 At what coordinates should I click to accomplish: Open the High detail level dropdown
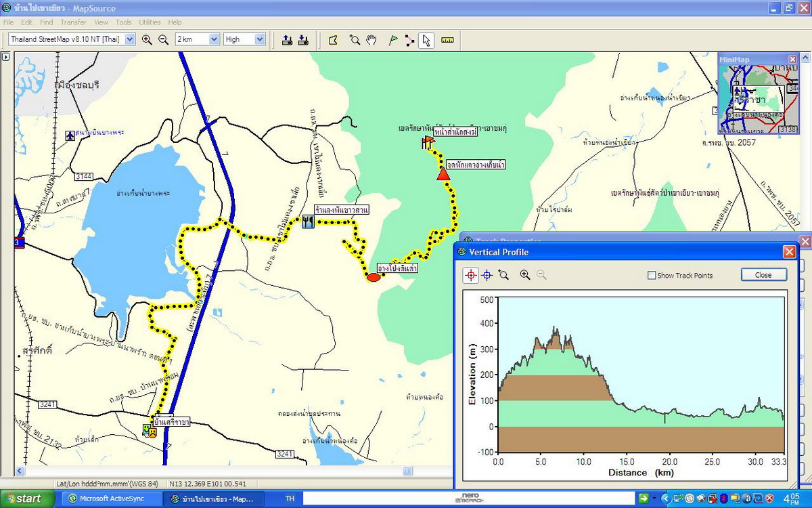(259, 39)
